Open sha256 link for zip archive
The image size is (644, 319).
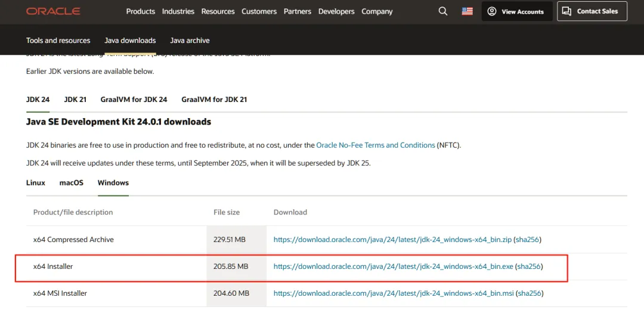point(527,239)
